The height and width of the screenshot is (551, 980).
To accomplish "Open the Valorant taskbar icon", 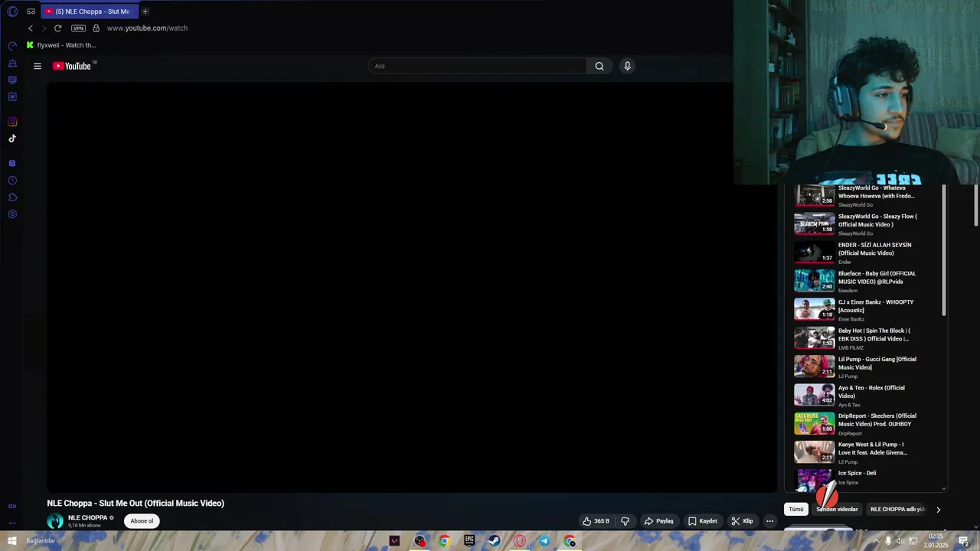I will (394, 541).
